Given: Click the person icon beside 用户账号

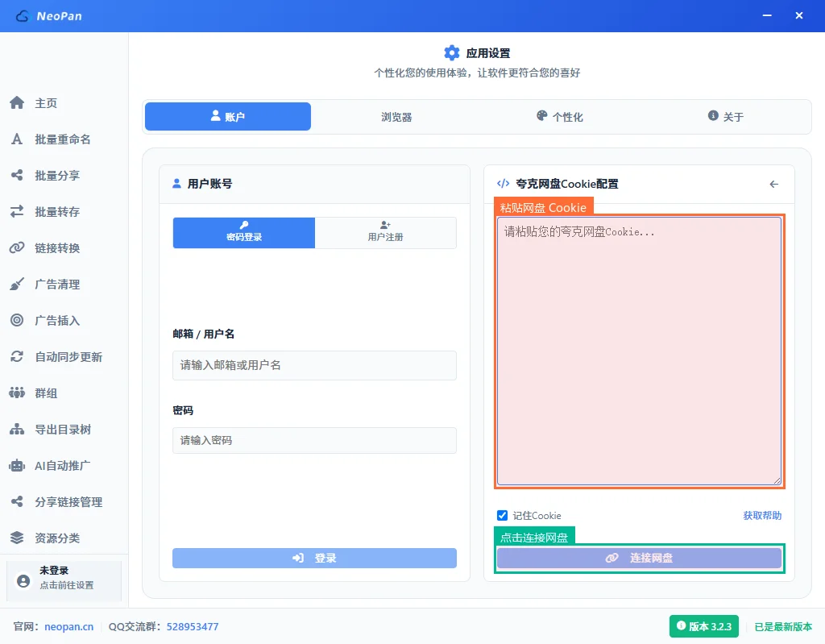Looking at the screenshot, I should tap(176, 183).
